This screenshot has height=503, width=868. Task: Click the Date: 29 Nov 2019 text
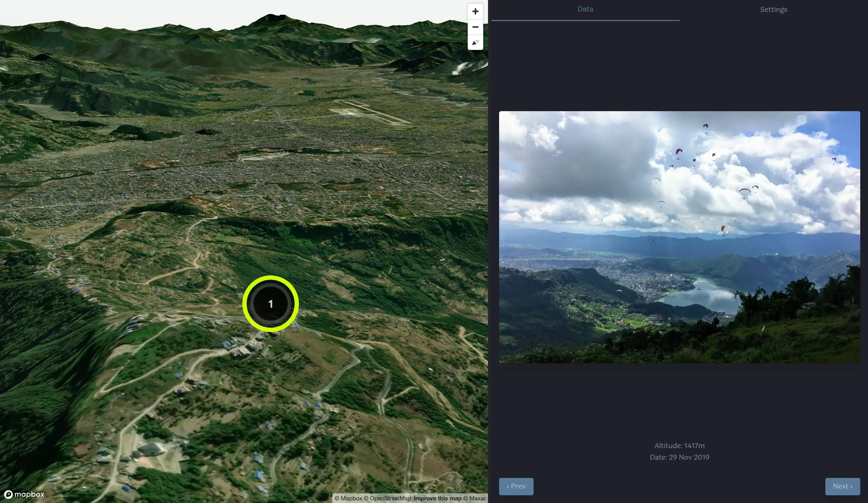coord(679,457)
